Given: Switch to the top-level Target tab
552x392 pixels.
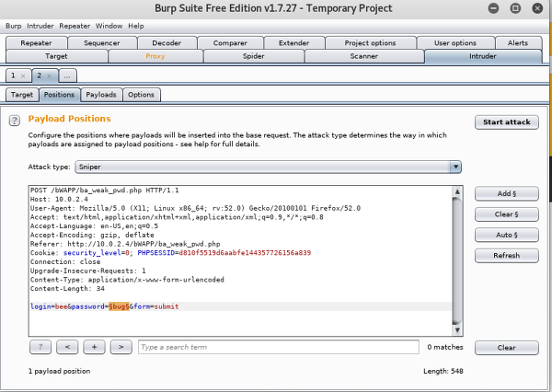Looking at the screenshot, I should [56, 56].
